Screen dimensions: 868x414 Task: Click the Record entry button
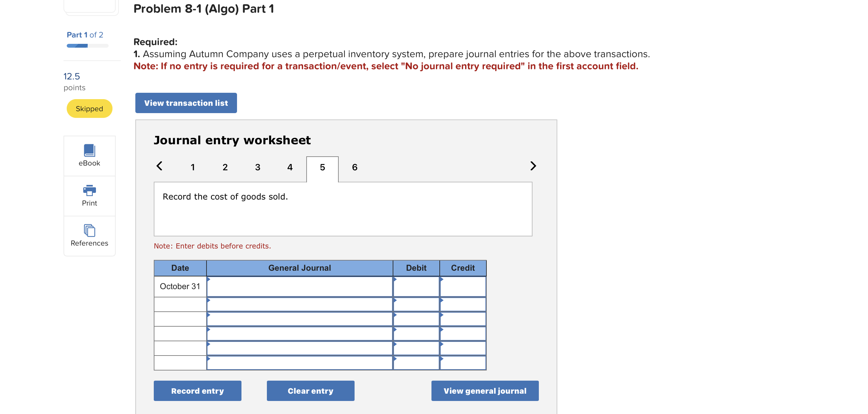click(197, 391)
